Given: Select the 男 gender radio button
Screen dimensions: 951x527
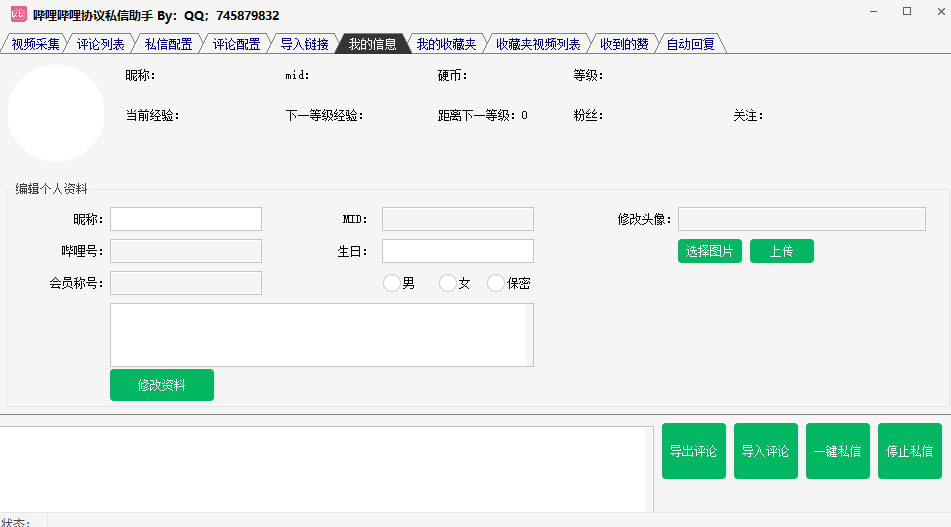Looking at the screenshot, I should 392,284.
